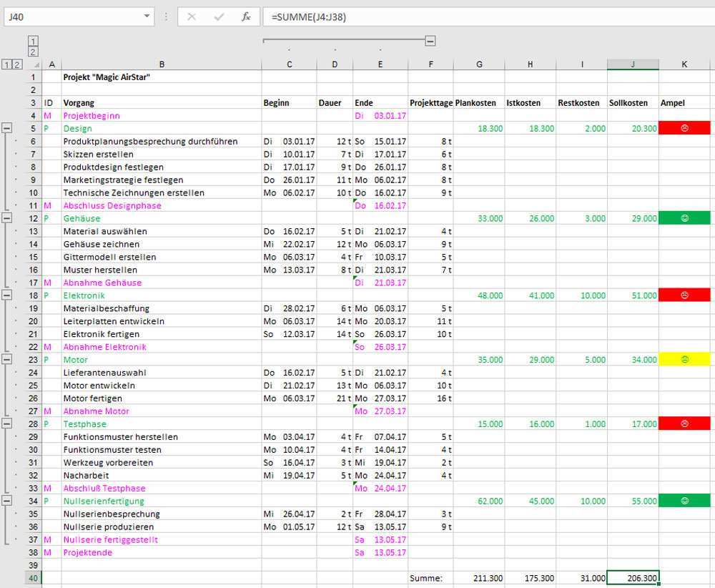Click the Insert Function fx icon
715x588 pixels.
point(246,16)
